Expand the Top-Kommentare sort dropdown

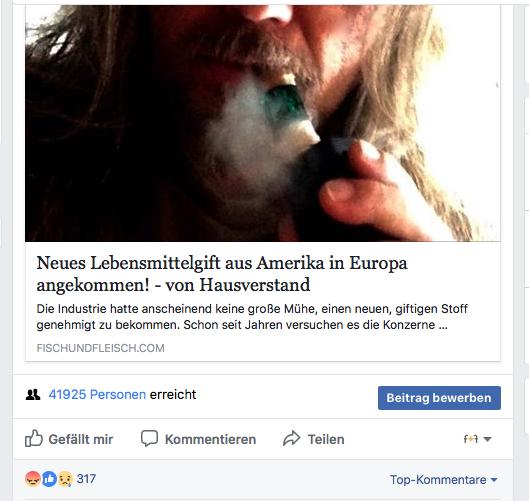(444, 479)
